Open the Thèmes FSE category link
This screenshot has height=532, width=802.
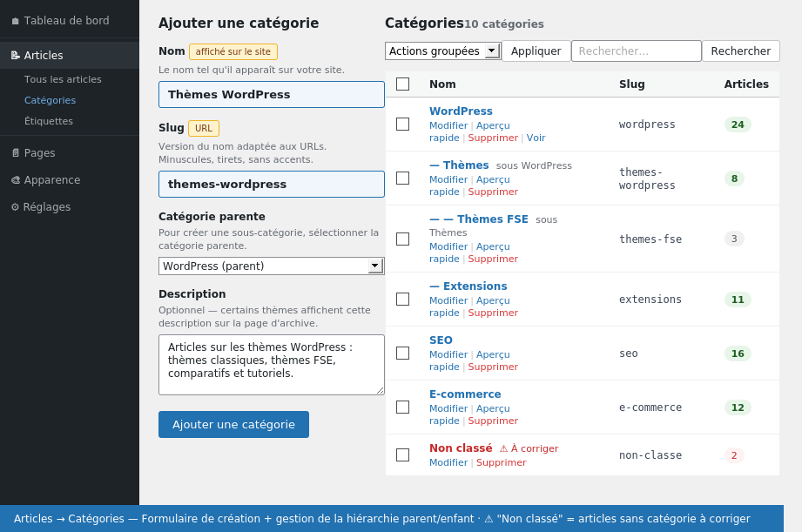tap(479, 219)
